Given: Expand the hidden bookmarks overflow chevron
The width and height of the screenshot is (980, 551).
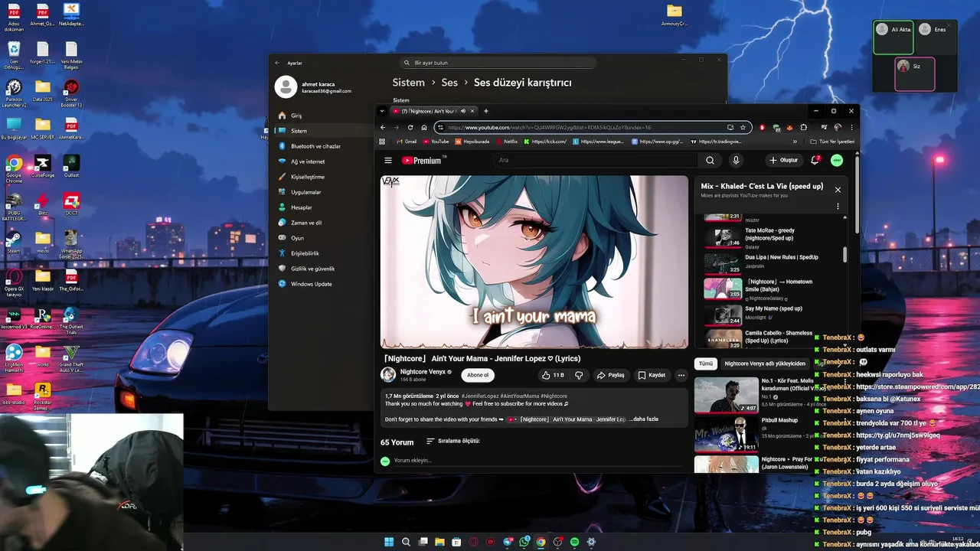Looking at the screenshot, I should pos(794,142).
